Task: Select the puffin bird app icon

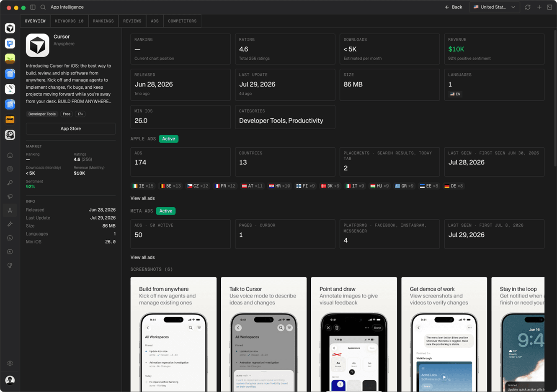Action: (x=10, y=135)
